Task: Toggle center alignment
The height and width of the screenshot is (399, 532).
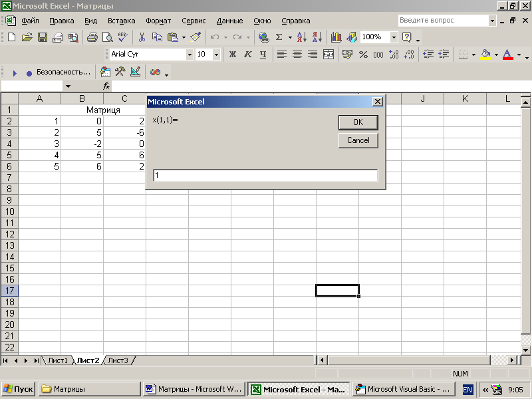Action: click(x=297, y=55)
